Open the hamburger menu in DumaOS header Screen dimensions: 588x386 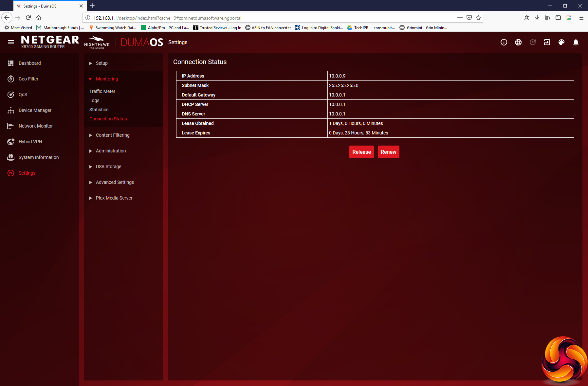click(x=11, y=42)
